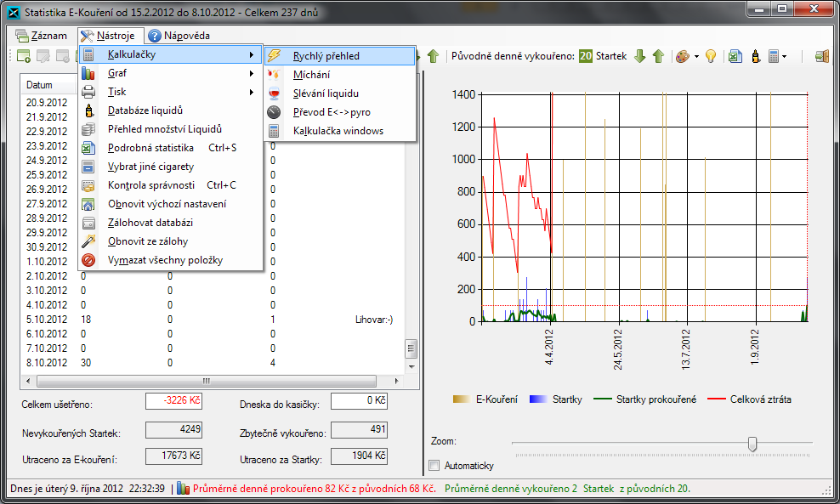
Task: Click status text 'Průměrně denně vykouřeno 2 Startek'
Action: (530, 489)
